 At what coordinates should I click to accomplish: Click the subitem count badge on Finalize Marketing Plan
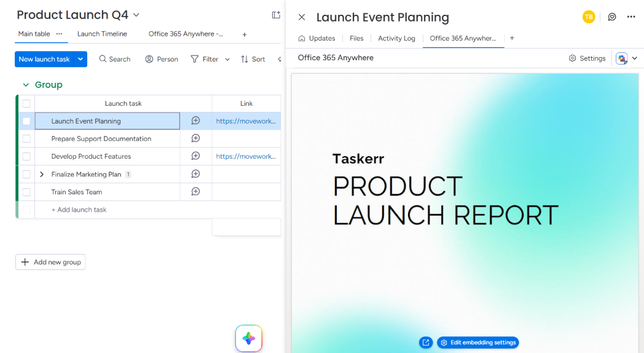pos(128,174)
